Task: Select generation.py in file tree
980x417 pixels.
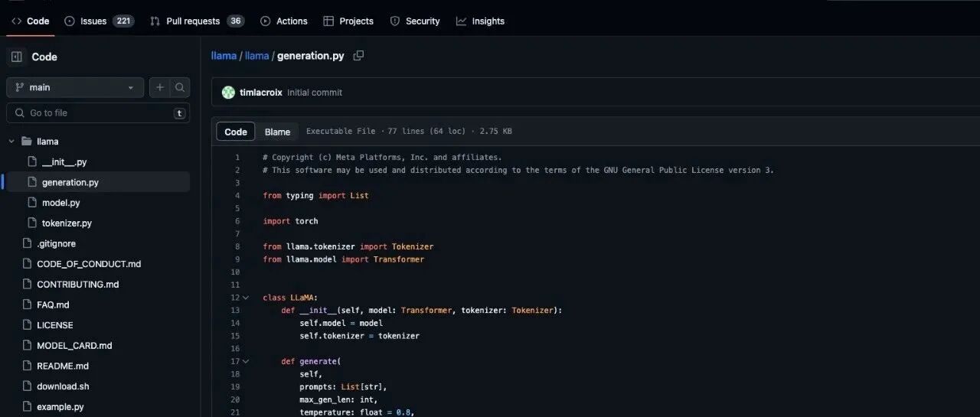Action: 70,183
